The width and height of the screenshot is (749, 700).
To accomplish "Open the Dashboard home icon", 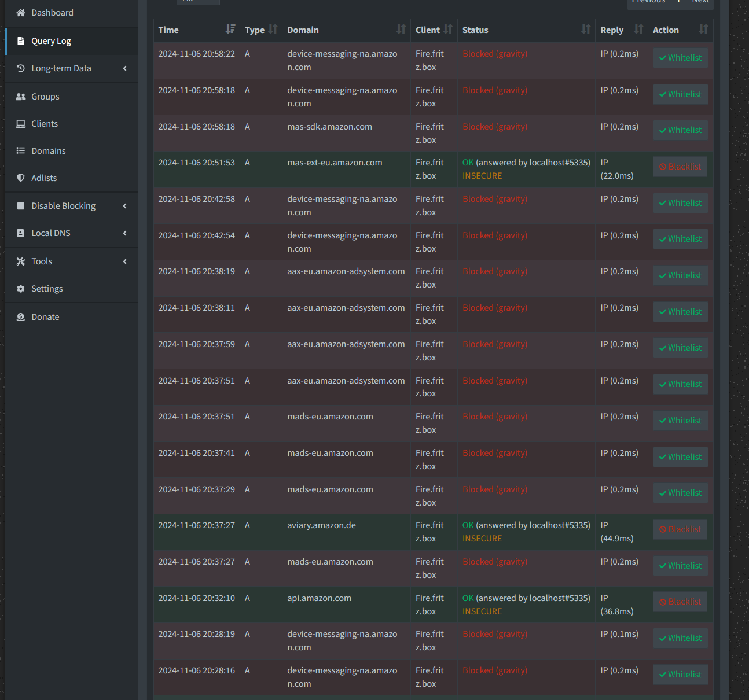I will coord(21,13).
